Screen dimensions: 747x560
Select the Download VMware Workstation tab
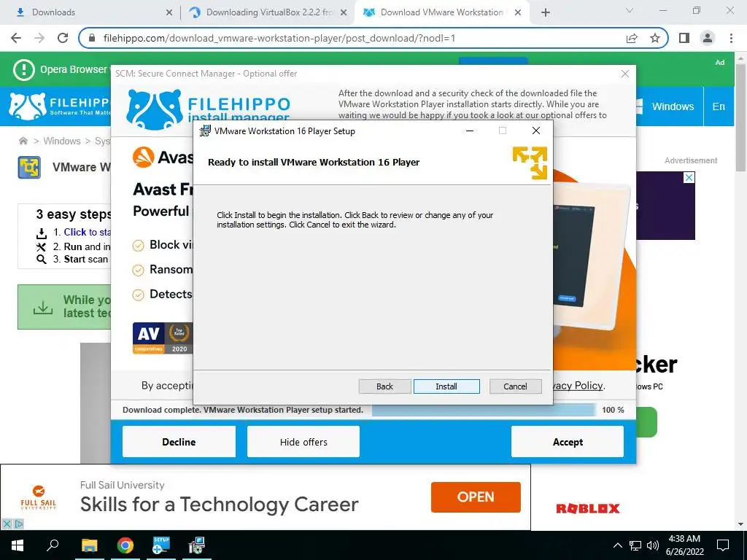[441, 12]
